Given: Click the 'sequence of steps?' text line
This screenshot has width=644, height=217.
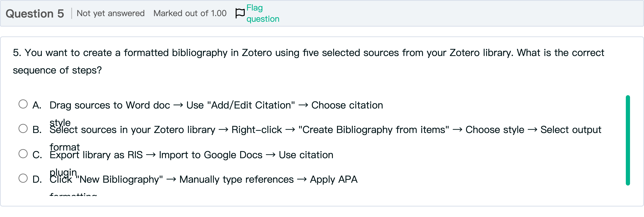Looking at the screenshot, I should [x=57, y=70].
